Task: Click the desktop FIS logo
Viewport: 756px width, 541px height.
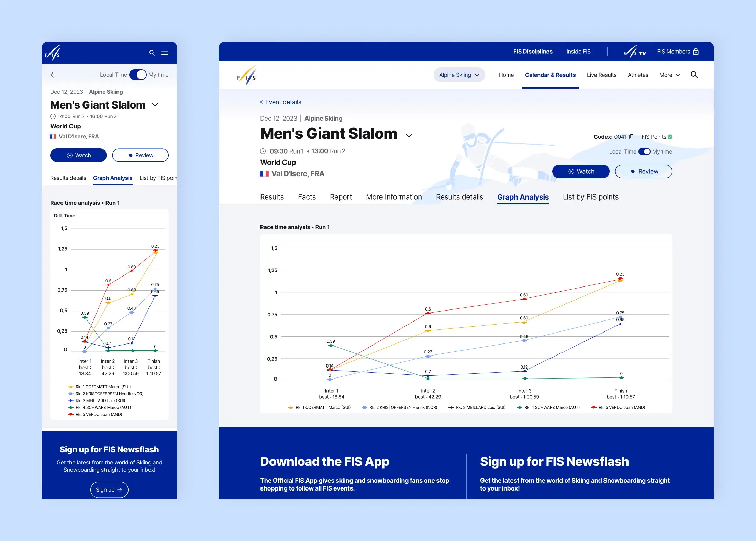Action: click(247, 75)
